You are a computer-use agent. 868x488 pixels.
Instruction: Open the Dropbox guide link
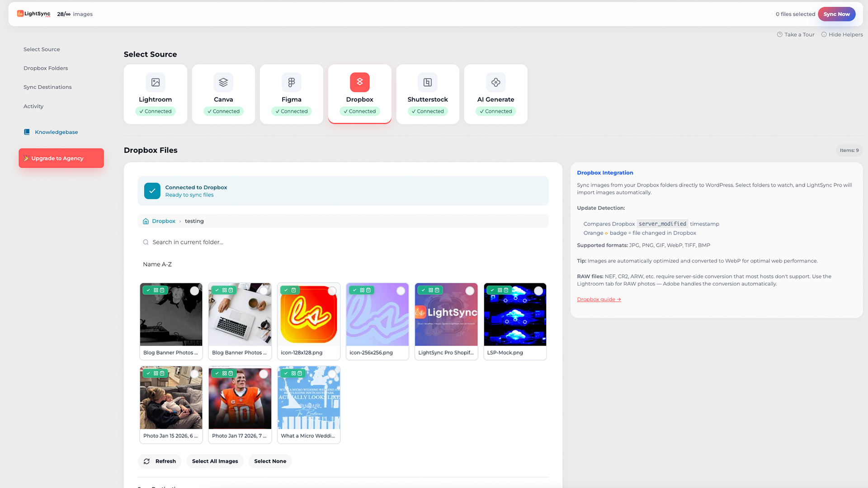click(x=599, y=299)
